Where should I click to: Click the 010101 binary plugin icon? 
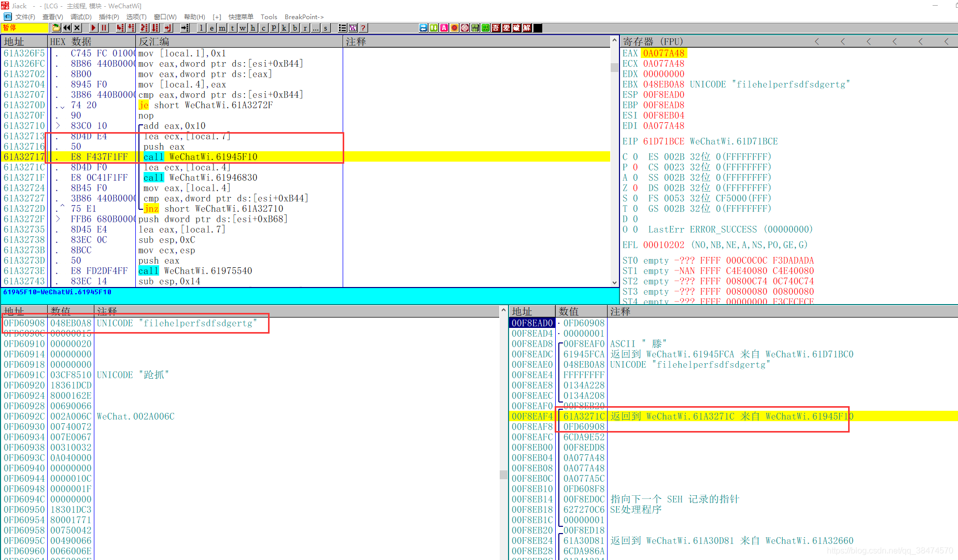pos(475,28)
